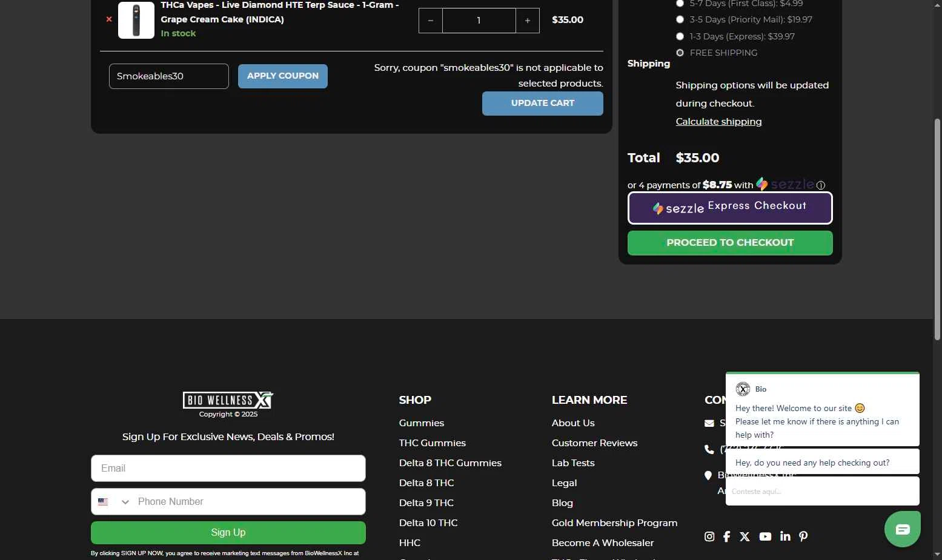
Task: Select 3-5 Days Priority Mail shipping
Action: (x=680, y=19)
